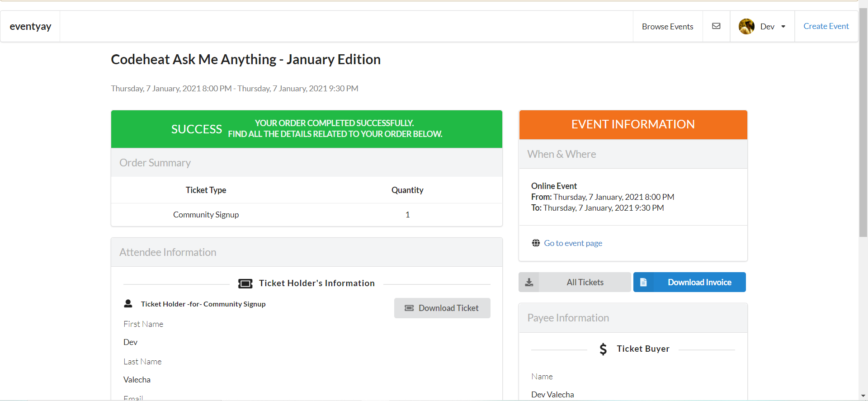Click the document icon on Download Invoice
The width and height of the screenshot is (868, 401).
[x=643, y=283]
